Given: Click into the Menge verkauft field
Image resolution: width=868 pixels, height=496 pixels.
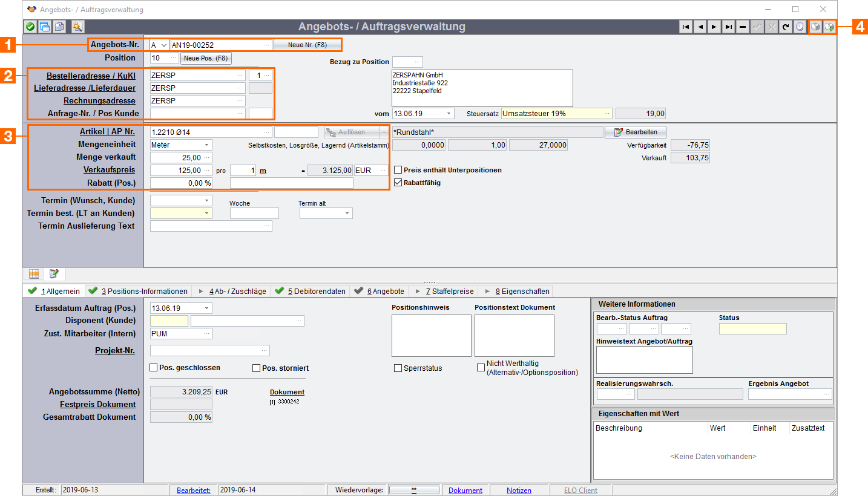Looking at the screenshot, I should point(181,157).
